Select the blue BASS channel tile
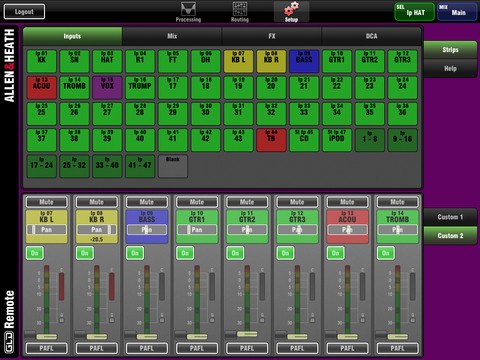 tap(304, 61)
